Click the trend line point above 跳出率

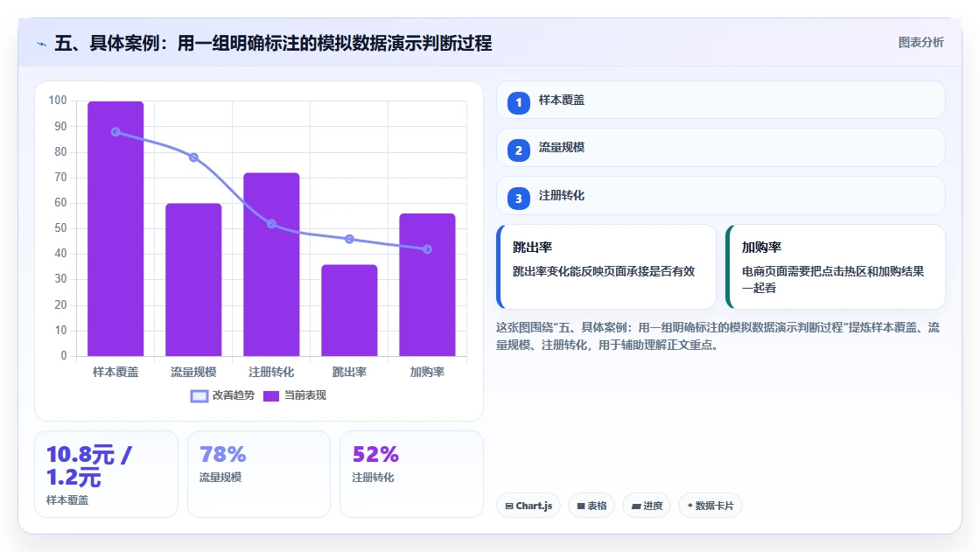tap(349, 240)
